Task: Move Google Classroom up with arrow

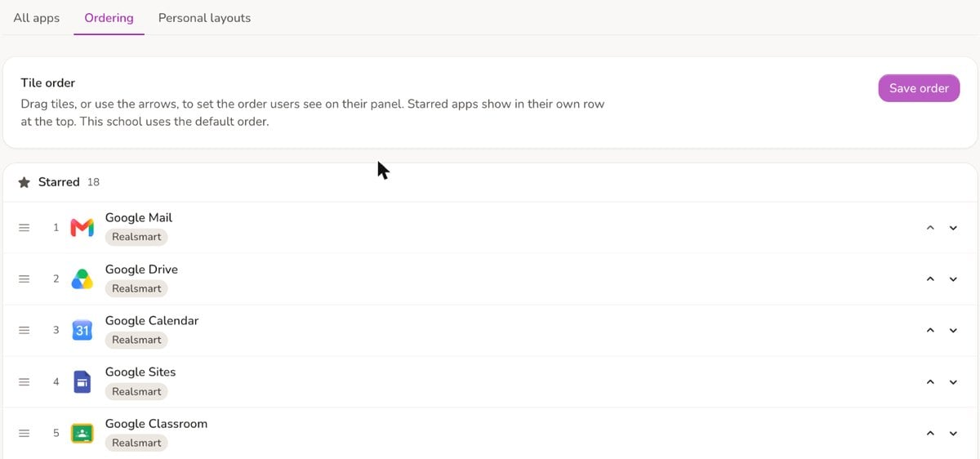Action: point(930,433)
